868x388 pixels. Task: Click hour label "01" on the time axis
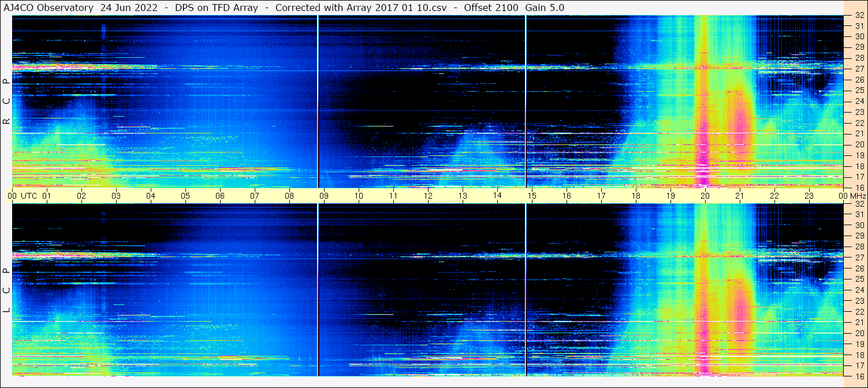click(47, 196)
